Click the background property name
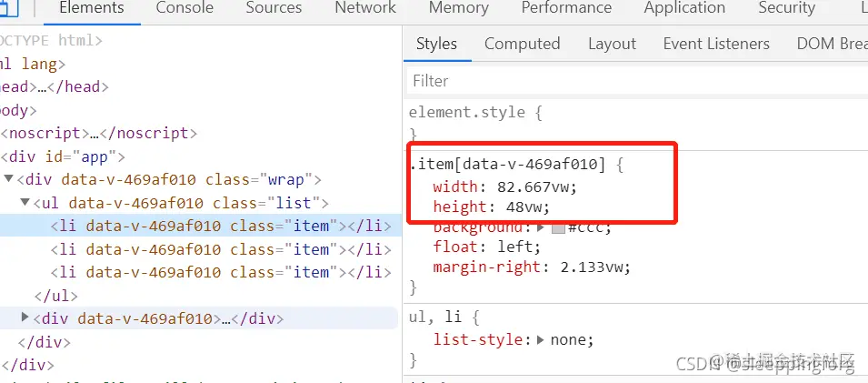The width and height of the screenshot is (868, 383). pos(477,227)
